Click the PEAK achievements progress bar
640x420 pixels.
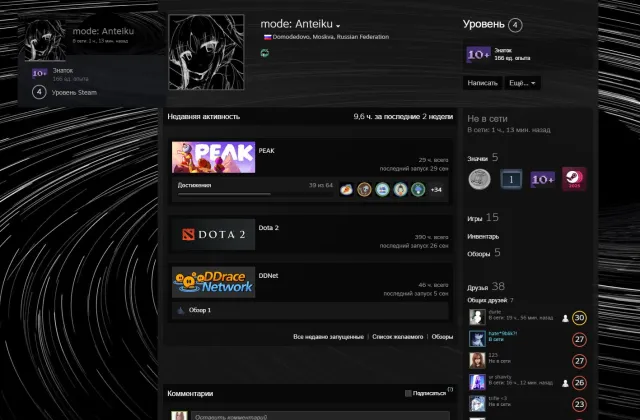(255, 194)
